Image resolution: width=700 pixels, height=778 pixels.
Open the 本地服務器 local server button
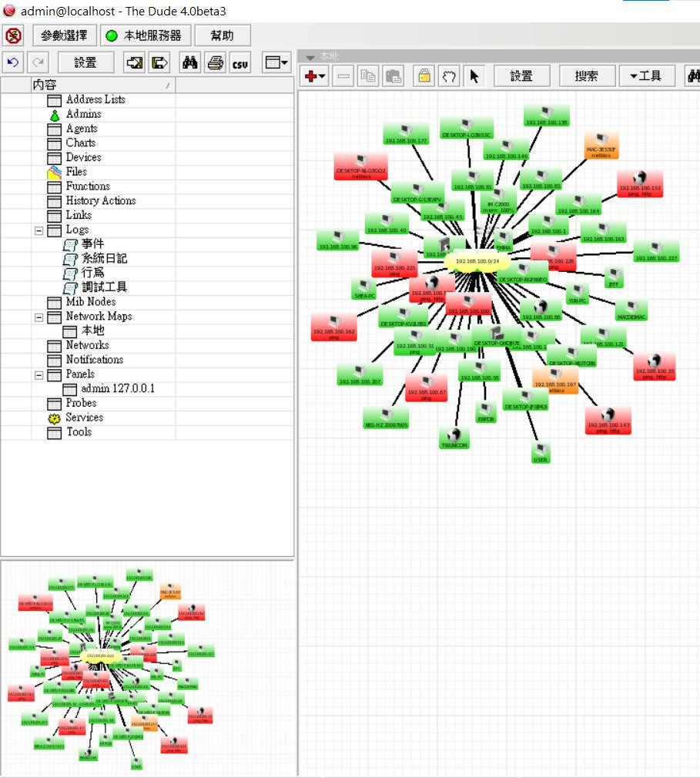pos(146,35)
